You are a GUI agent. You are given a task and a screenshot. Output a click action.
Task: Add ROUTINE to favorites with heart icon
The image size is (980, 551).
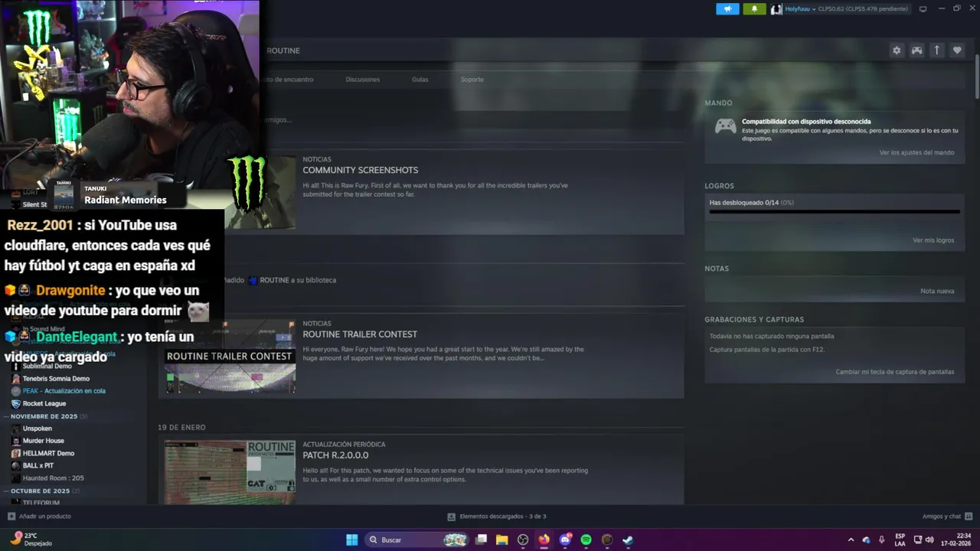click(957, 51)
